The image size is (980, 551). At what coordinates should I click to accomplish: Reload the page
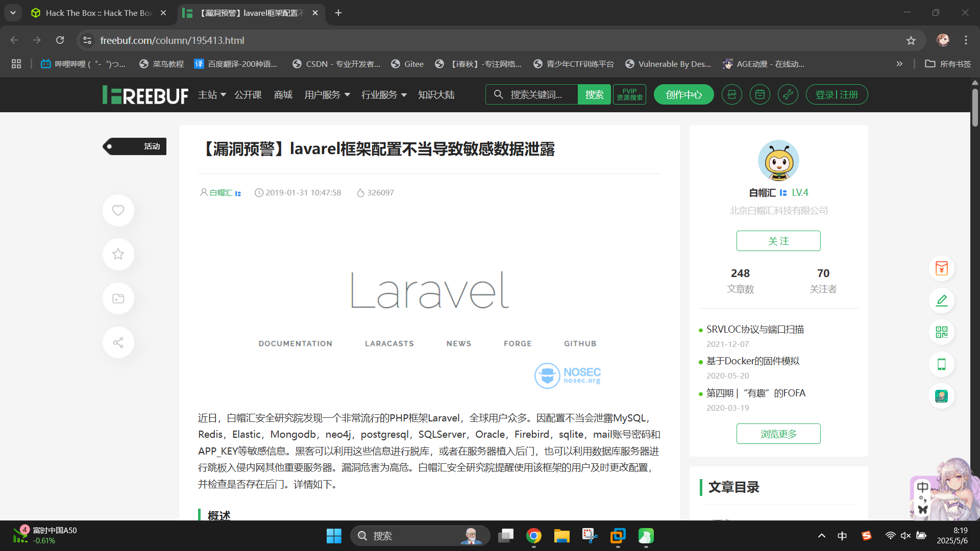(60, 40)
